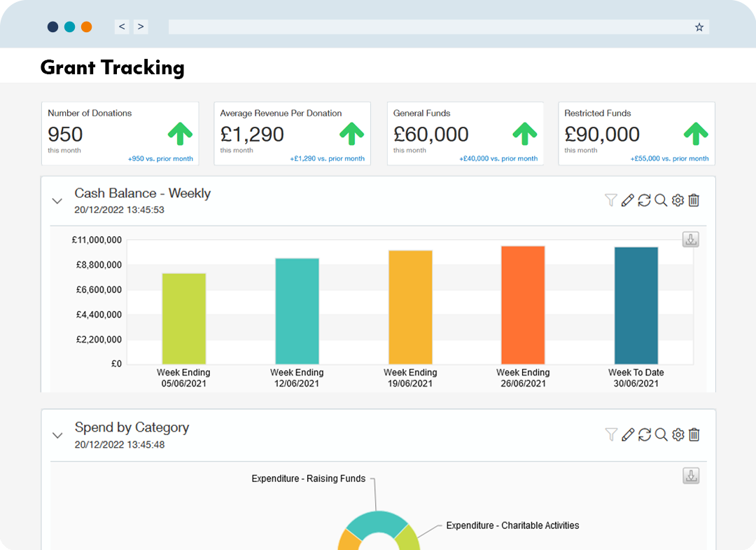Screen dimensions: 756x550
Task: Click the browser forward arrow button
Action: (x=141, y=27)
